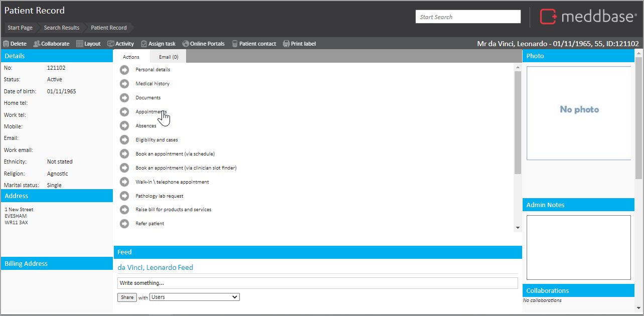The height and width of the screenshot is (316, 644).
Task: Switch to the Email (0) tab
Action: click(169, 57)
